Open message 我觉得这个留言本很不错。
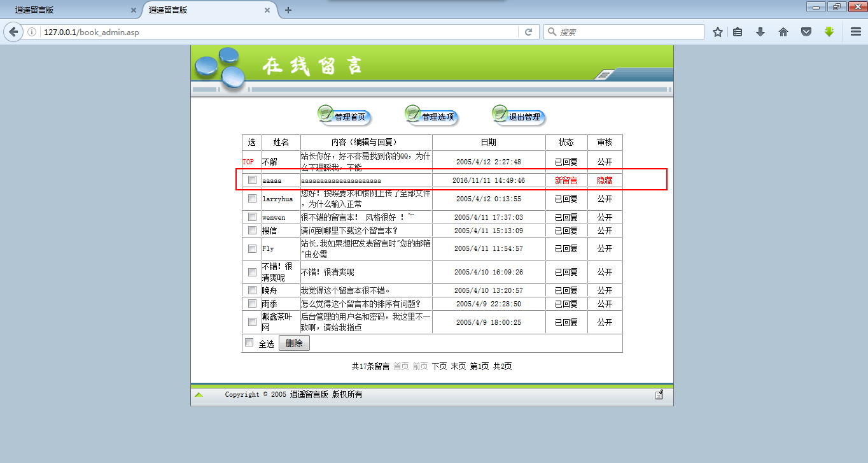Screen dimensions: 868x463 346,290
